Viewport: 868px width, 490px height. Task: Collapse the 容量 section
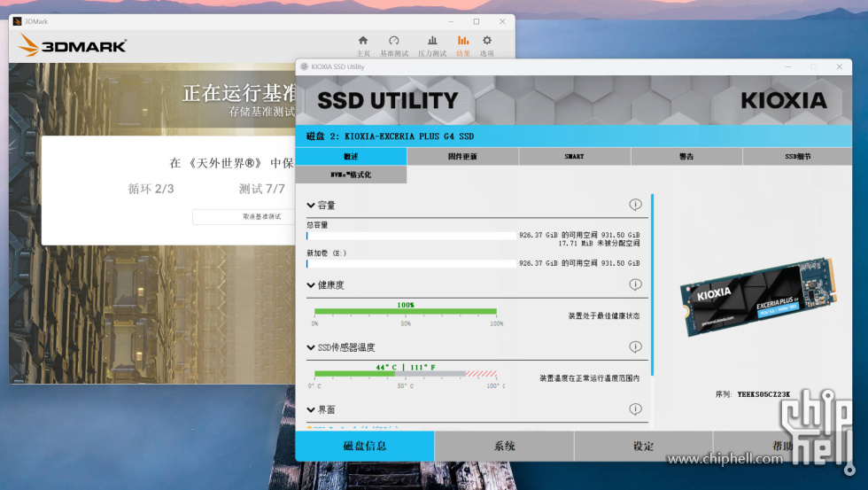point(311,206)
